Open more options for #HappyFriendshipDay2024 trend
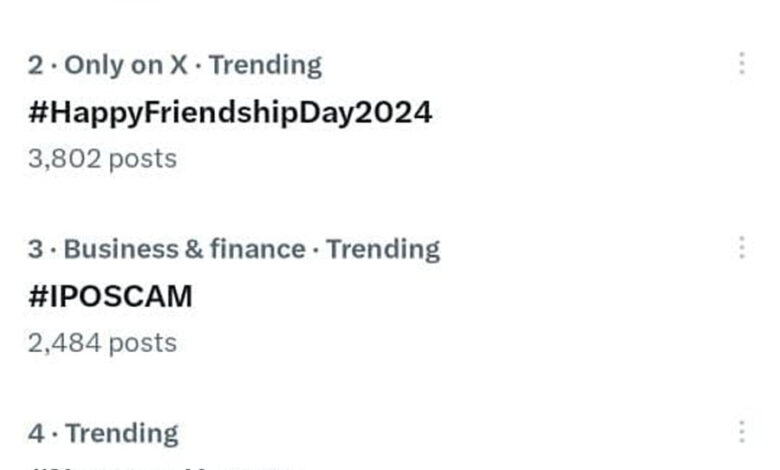The width and height of the screenshot is (780, 470). [741, 64]
